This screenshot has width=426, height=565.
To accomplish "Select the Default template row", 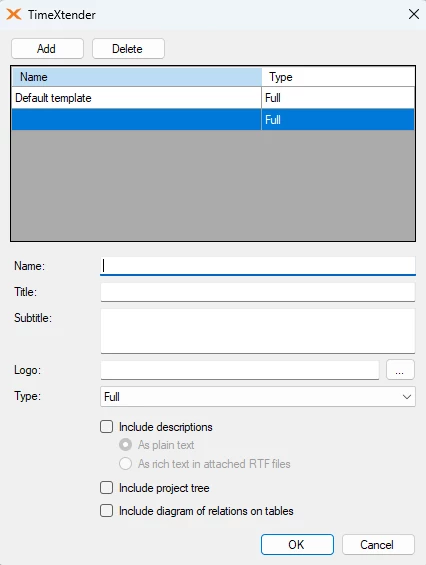I will [x=213, y=98].
